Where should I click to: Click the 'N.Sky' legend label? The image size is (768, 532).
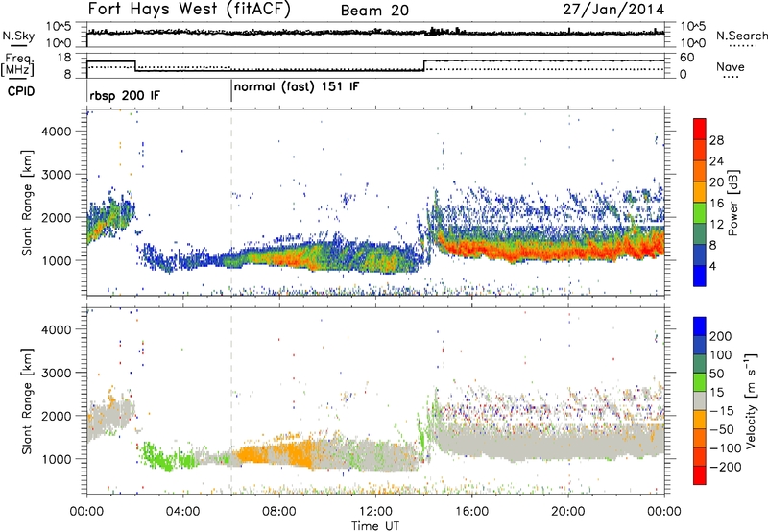[x=18, y=36]
